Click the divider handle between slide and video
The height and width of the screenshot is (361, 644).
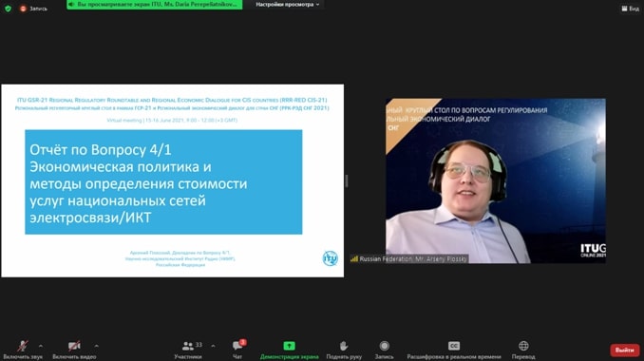click(x=347, y=180)
